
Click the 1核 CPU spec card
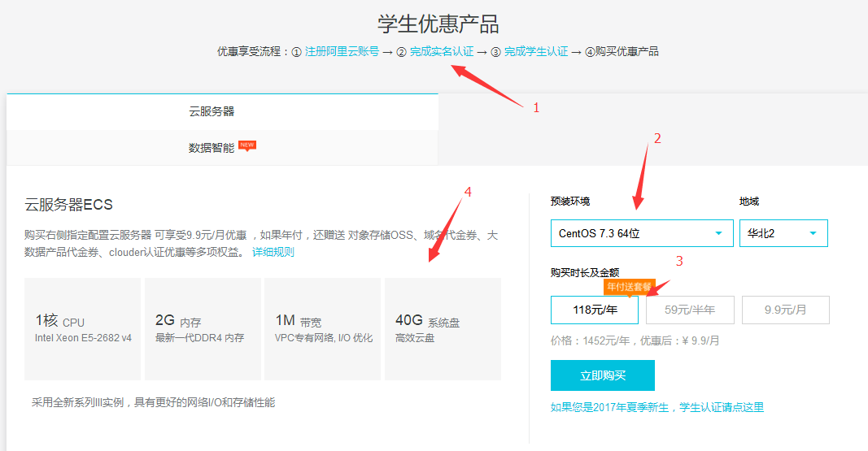[82, 329]
